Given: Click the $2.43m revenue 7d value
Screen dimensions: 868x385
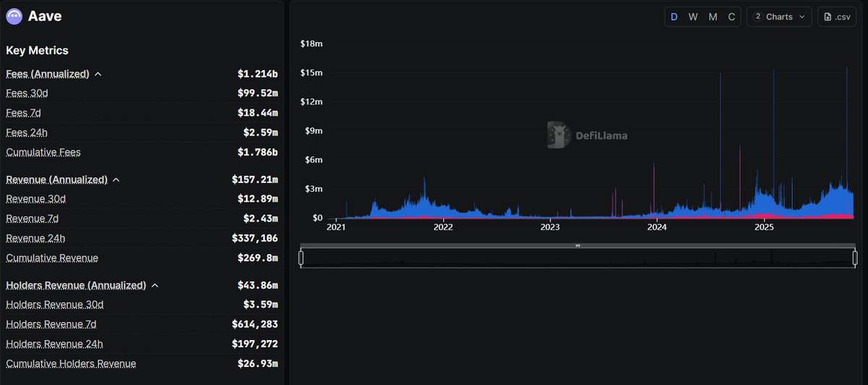Looking at the screenshot, I should click(260, 219).
